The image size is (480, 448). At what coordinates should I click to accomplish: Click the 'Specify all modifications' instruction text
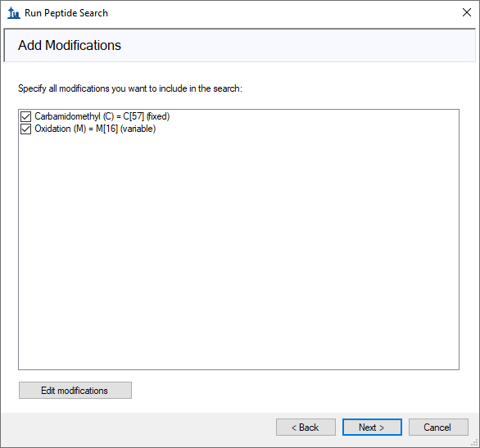coord(130,88)
